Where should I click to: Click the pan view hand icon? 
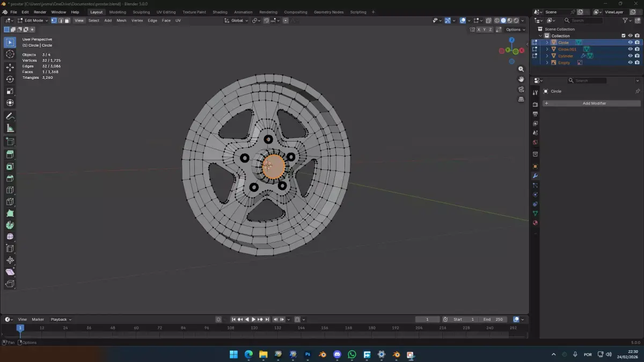click(x=521, y=79)
